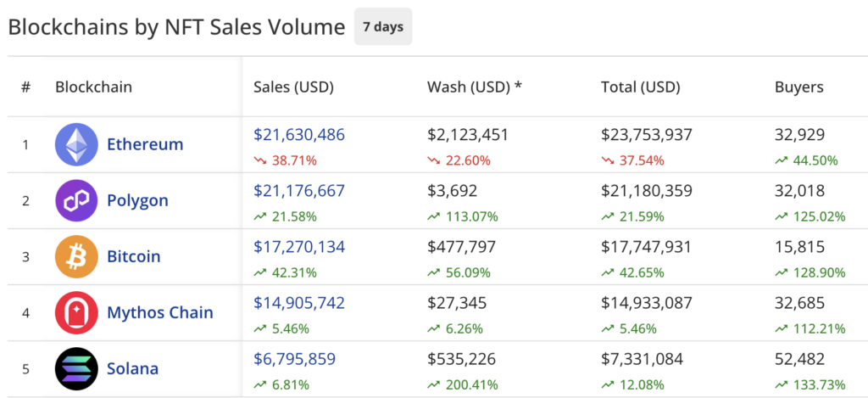Sort by the Blockchain column header

pyautogui.click(x=93, y=87)
